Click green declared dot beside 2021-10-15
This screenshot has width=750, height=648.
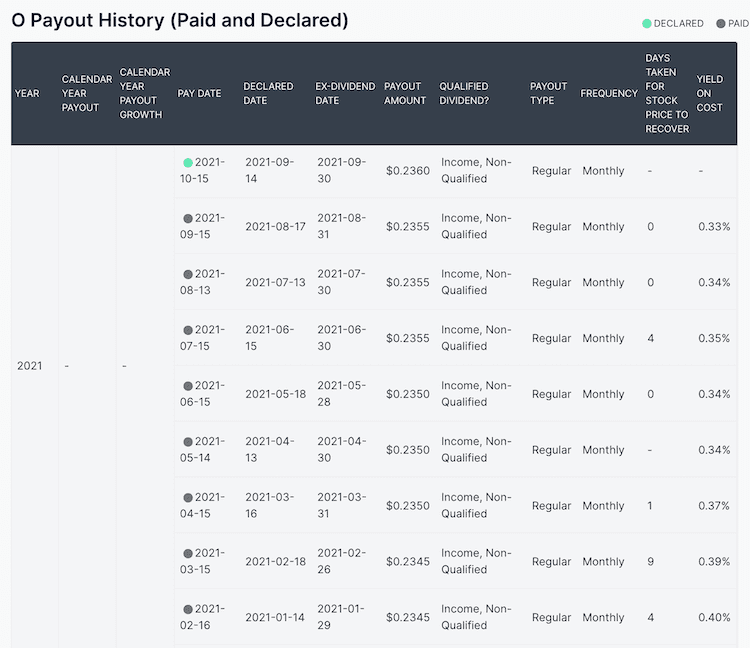click(x=188, y=163)
